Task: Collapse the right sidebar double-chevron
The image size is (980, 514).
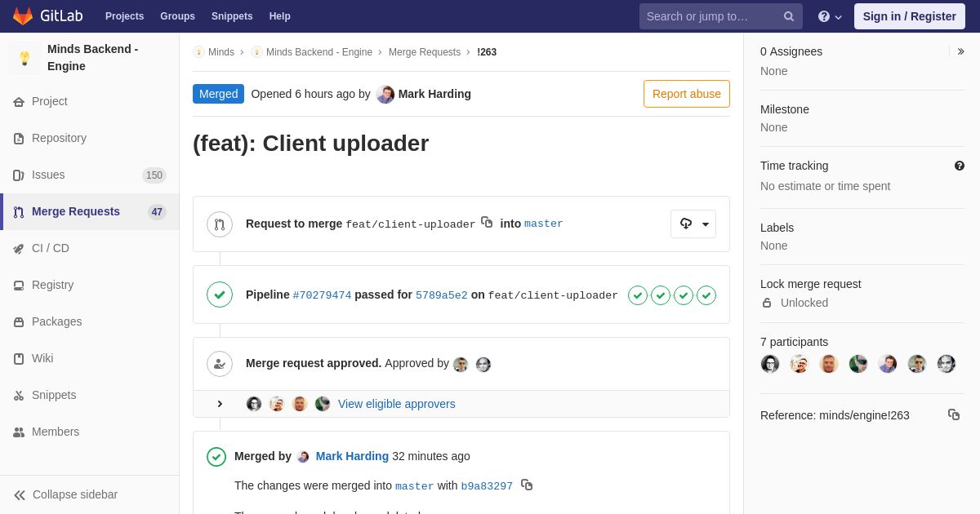Action: click(x=960, y=51)
